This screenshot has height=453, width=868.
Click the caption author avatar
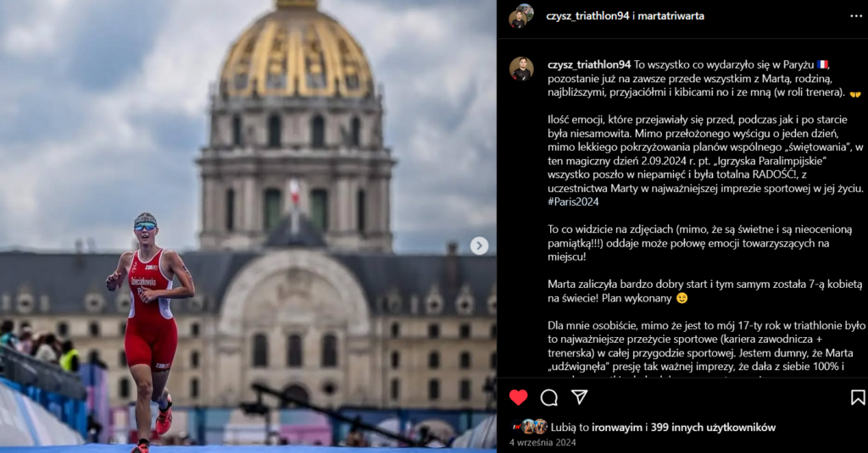[x=521, y=69]
